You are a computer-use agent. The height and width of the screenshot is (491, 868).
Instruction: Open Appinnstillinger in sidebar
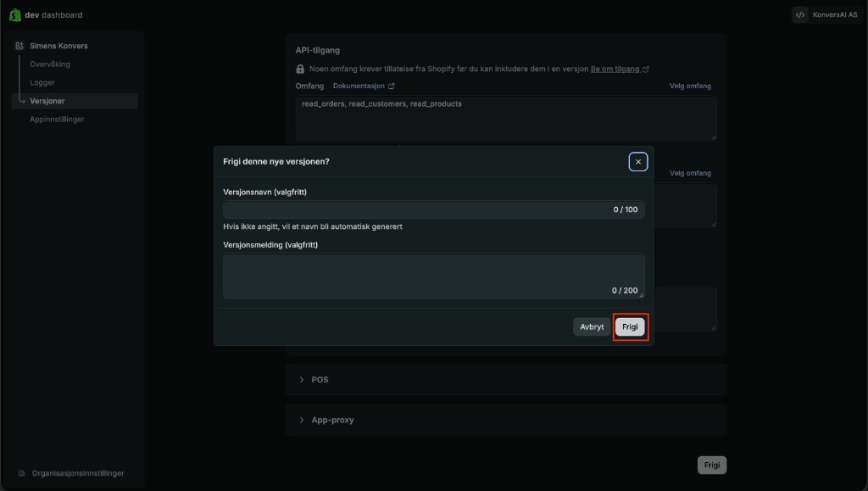(57, 119)
